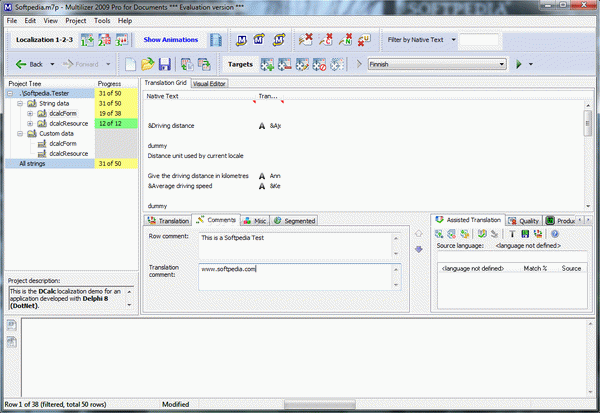This screenshot has height=413, width=600.
Task: Click the second M icon with arrow
Action: pos(259,40)
